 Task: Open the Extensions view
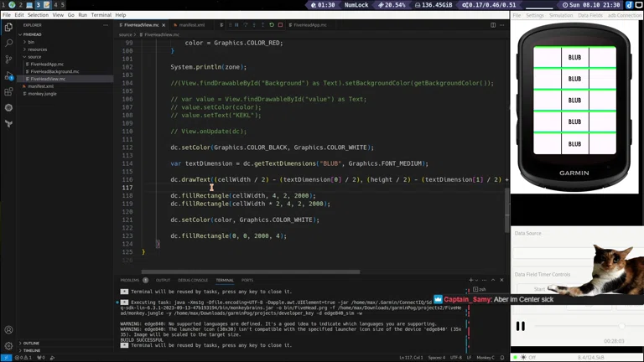[x=8, y=91]
